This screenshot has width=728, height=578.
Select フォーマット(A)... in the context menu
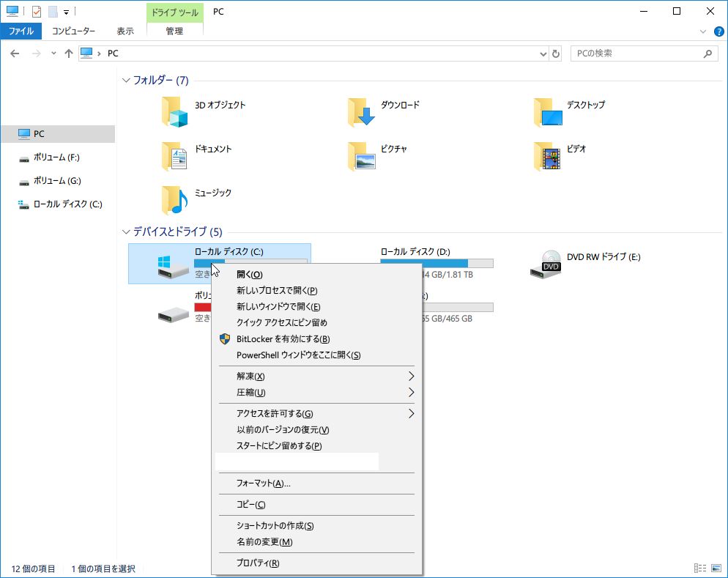[263, 483]
